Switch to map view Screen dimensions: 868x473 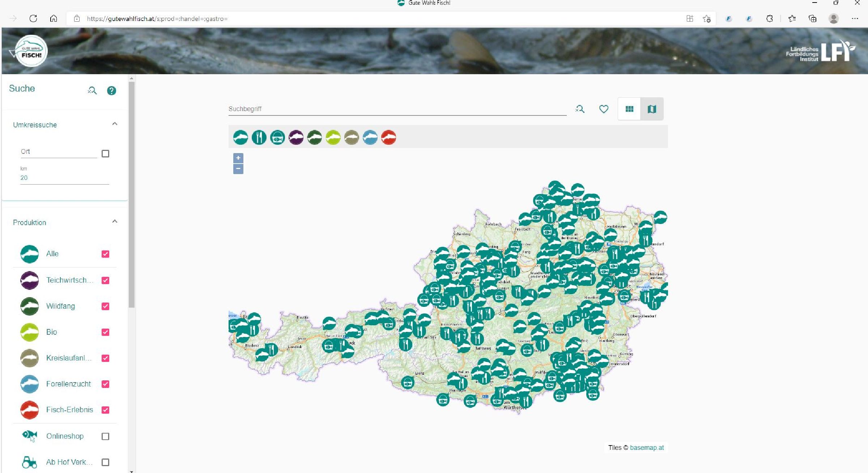652,109
